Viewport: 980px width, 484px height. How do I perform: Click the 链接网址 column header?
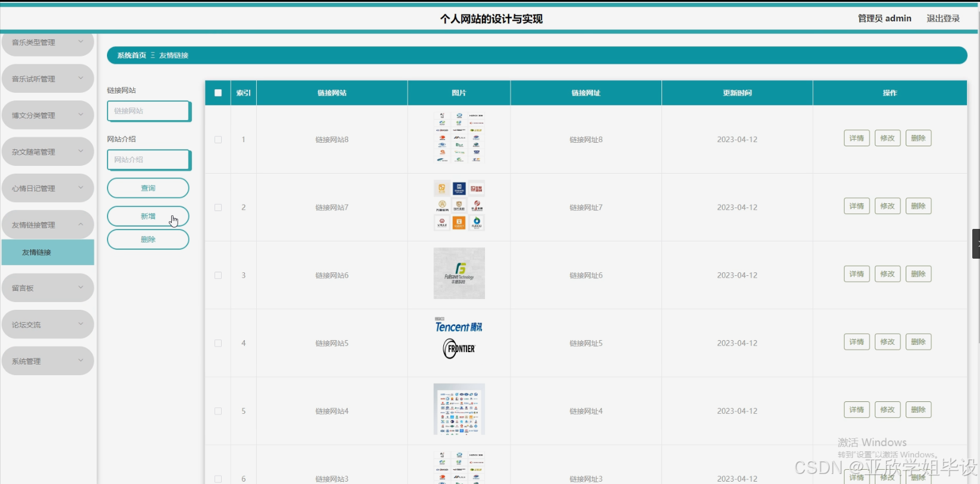click(x=586, y=93)
